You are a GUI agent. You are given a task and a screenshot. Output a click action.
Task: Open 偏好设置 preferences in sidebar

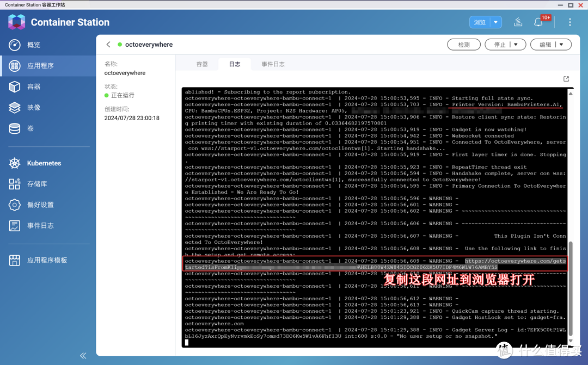tap(40, 205)
